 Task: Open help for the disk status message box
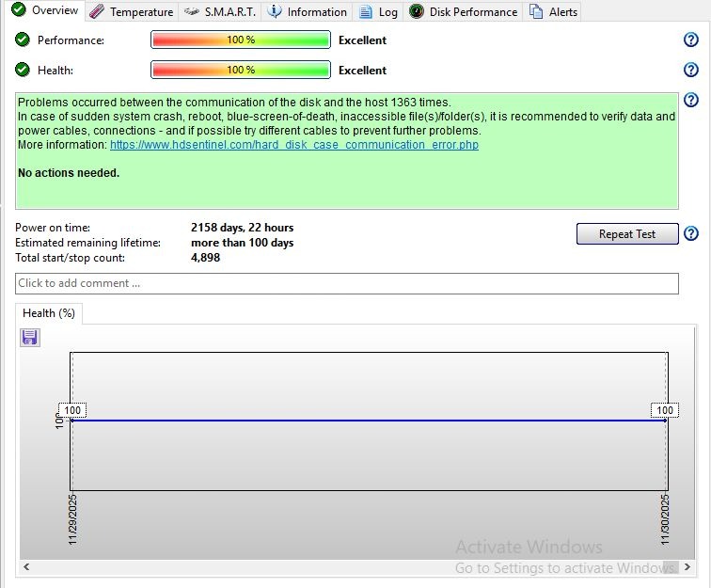coord(691,100)
